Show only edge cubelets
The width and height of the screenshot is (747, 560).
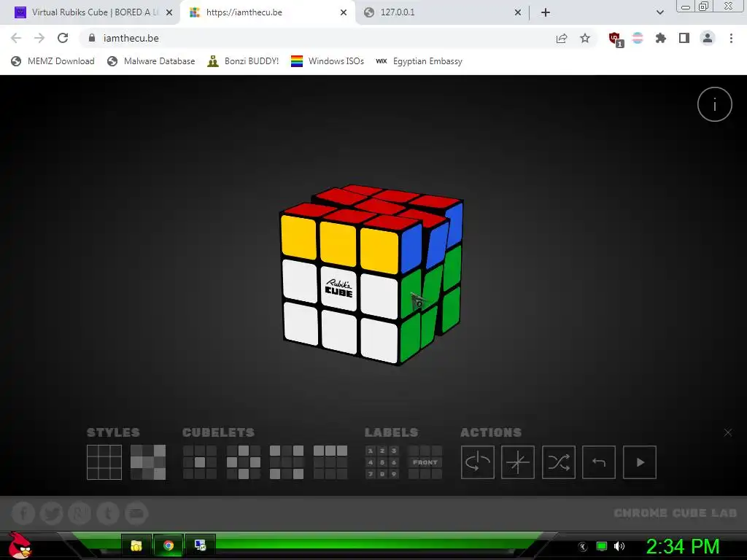[244, 462]
